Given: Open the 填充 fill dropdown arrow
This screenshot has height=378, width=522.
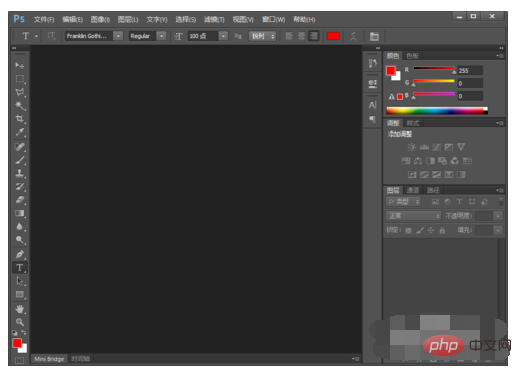Looking at the screenshot, I should [498, 230].
